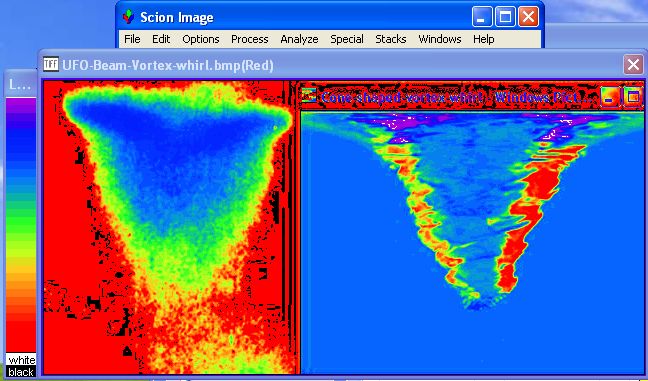
Task: Click minimize button in embedded picture viewer title
Action: tap(610, 97)
